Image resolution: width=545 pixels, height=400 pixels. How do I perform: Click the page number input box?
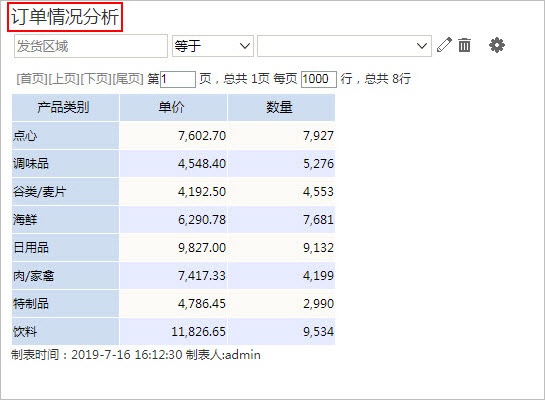click(178, 79)
